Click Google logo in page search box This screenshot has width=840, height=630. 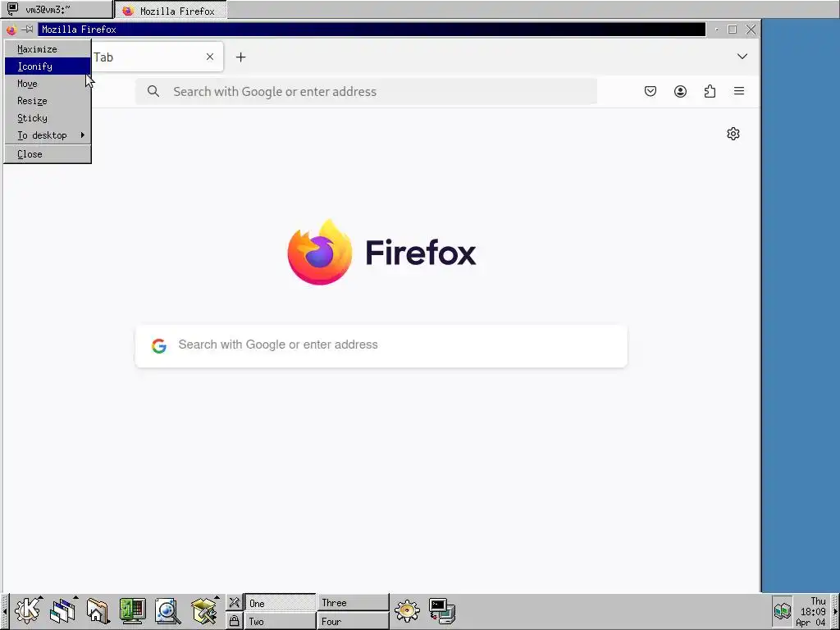(x=159, y=345)
